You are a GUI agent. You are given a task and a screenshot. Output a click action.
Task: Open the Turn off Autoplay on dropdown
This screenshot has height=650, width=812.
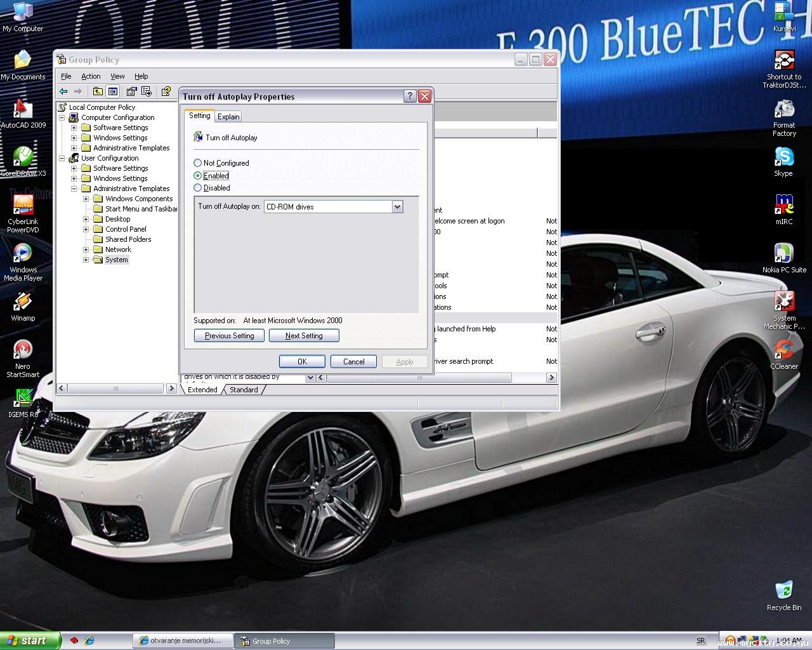pyautogui.click(x=397, y=207)
